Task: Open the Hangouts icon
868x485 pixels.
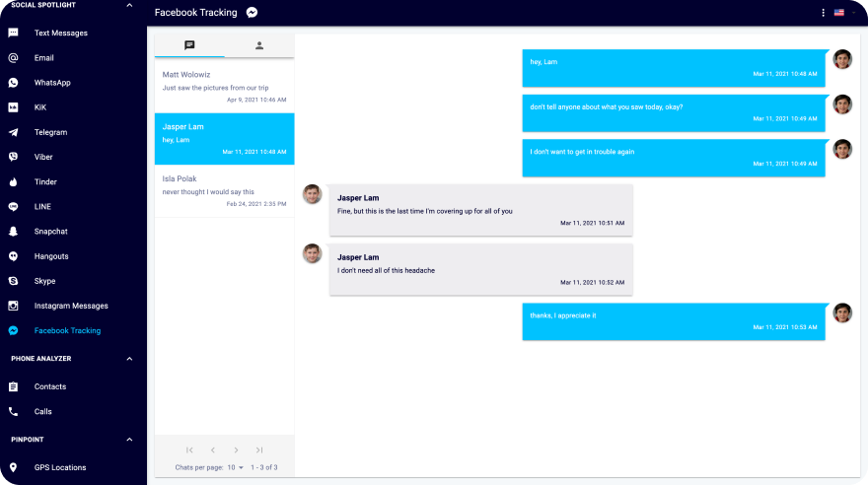Action: pos(13,256)
